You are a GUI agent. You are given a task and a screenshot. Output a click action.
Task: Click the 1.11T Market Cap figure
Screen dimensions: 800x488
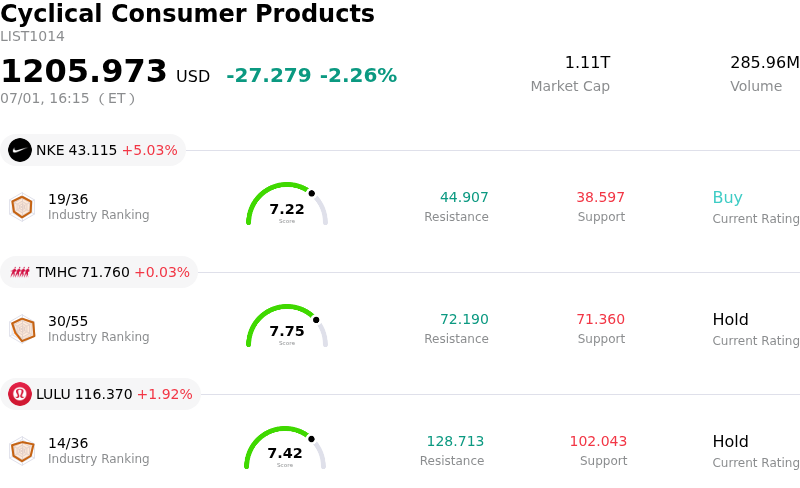(587, 62)
